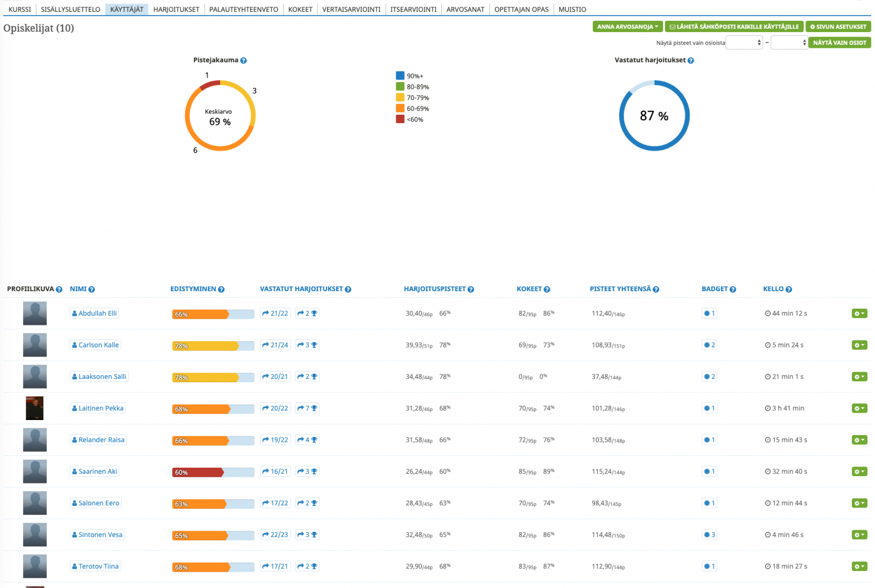Click help icon next to KELLO column
The width and height of the screenshot is (875, 588).
click(x=788, y=290)
